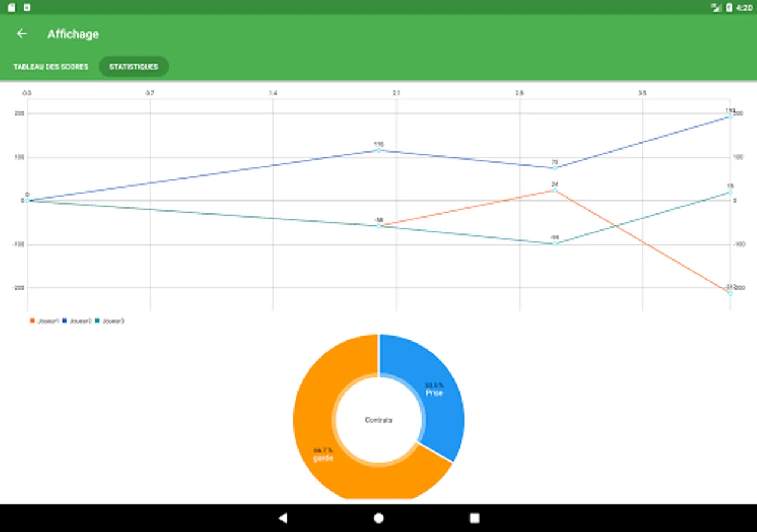
Task: Tap the Contrats label inside the donut chart
Action: [378, 420]
